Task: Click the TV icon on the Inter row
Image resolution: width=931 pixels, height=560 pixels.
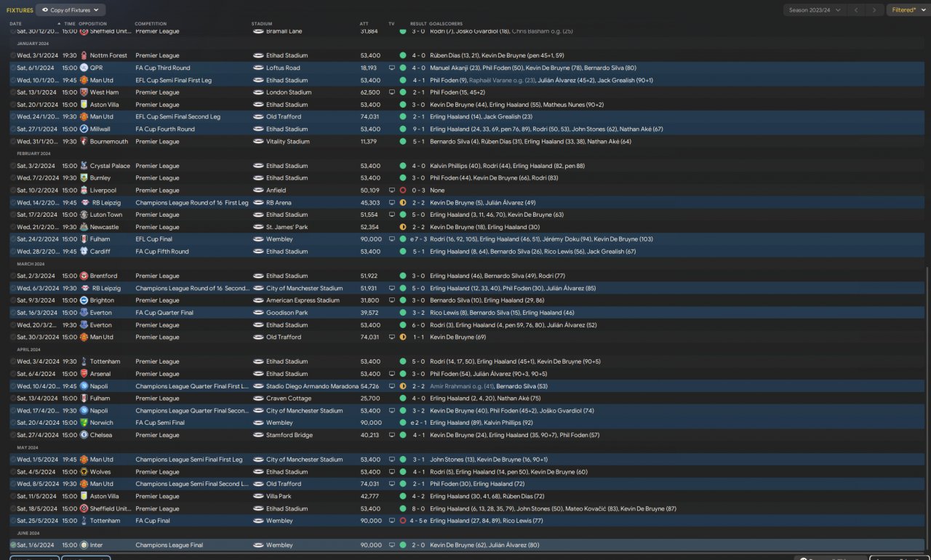Action: pos(392,545)
